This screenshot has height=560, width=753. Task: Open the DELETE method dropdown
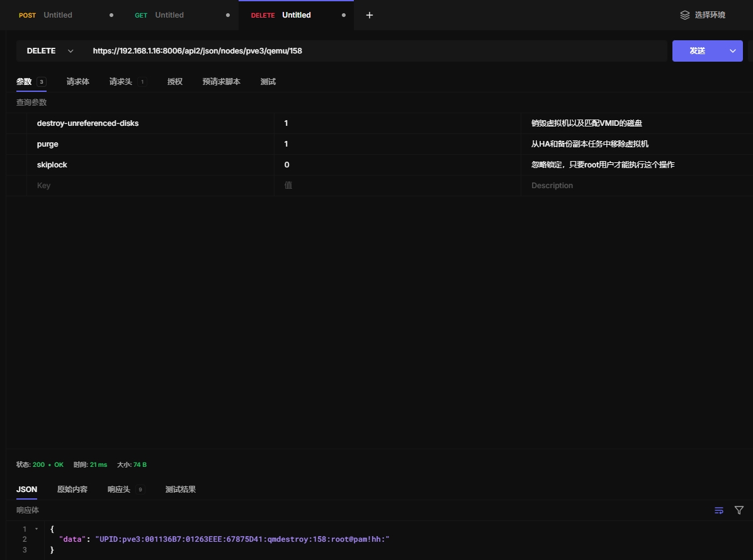coord(50,51)
